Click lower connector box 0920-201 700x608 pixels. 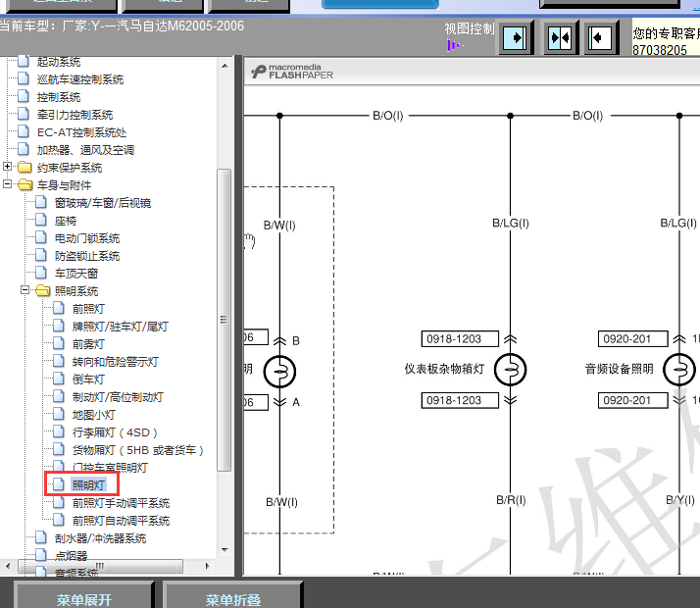click(x=633, y=400)
